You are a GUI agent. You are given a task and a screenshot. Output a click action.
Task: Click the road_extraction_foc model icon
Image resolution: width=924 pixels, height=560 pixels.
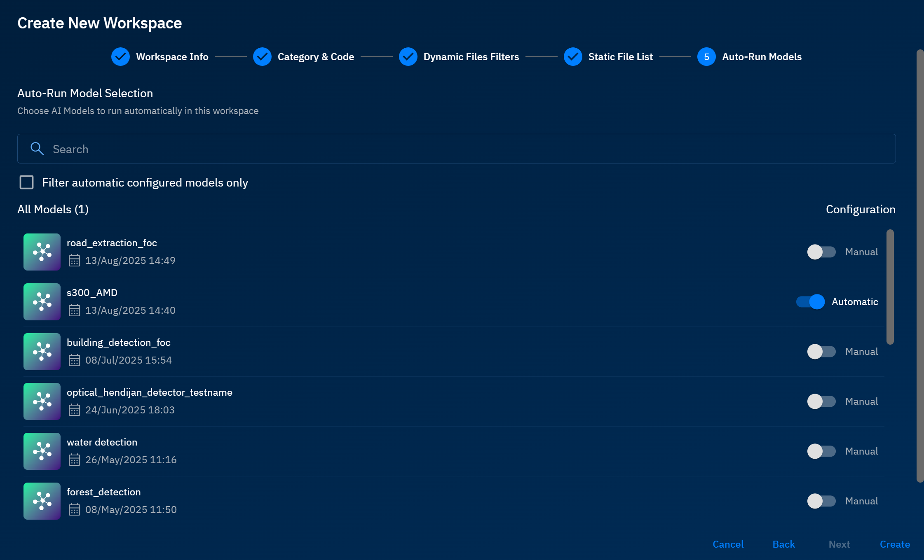42,252
